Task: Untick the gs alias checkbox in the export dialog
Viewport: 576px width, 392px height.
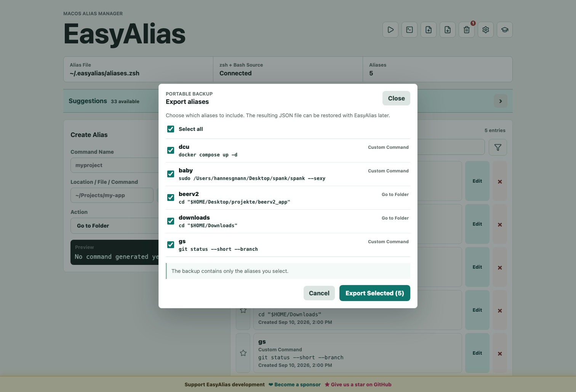Action: [x=171, y=245]
